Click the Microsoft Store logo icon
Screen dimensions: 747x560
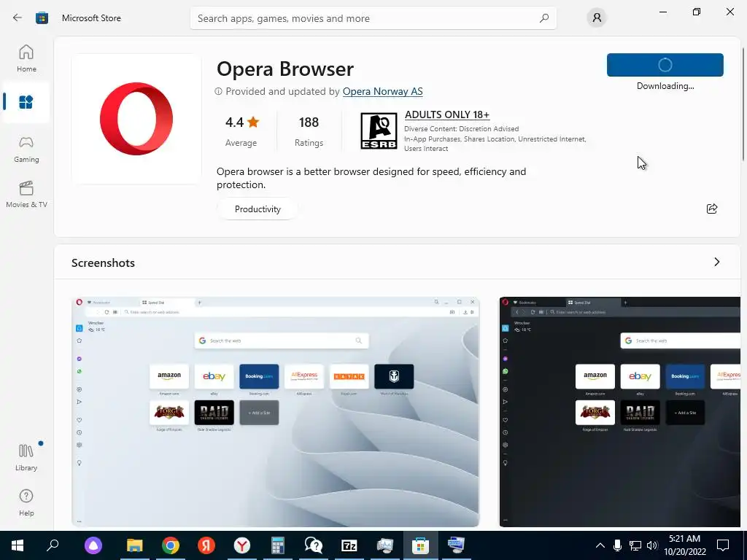(42, 18)
